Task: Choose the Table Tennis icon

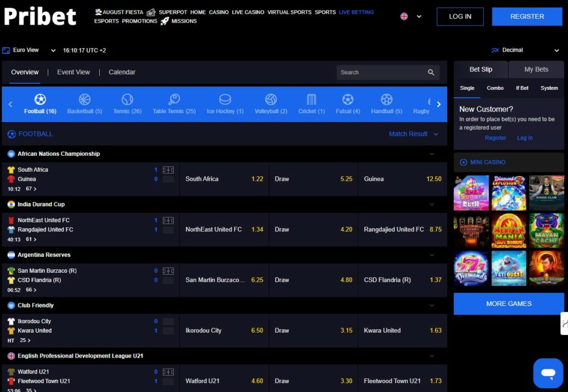Action: (174, 99)
